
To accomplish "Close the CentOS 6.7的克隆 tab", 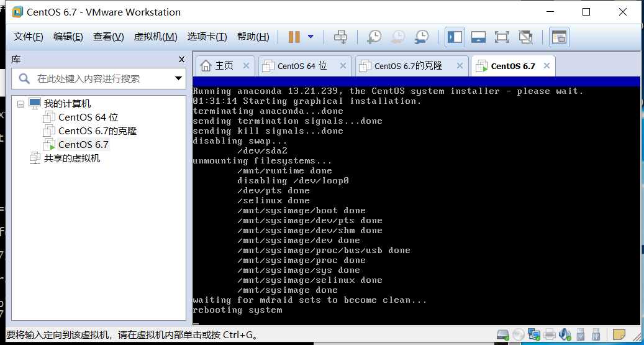I will (x=460, y=66).
